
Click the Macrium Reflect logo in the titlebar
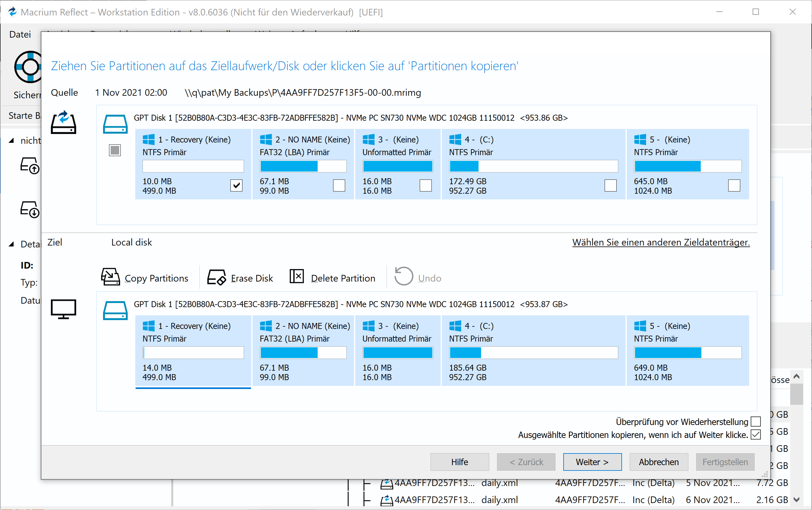point(12,12)
